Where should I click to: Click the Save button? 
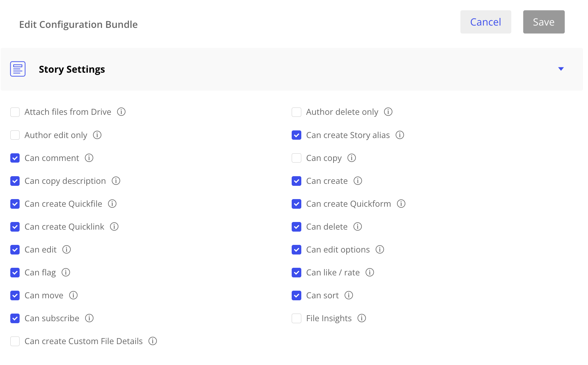pyautogui.click(x=543, y=22)
